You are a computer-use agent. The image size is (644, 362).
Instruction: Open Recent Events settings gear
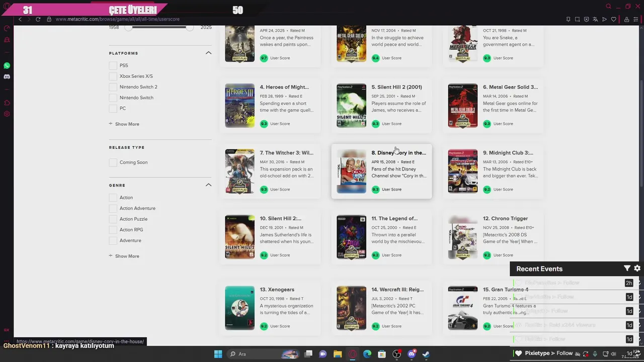tap(637, 268)
